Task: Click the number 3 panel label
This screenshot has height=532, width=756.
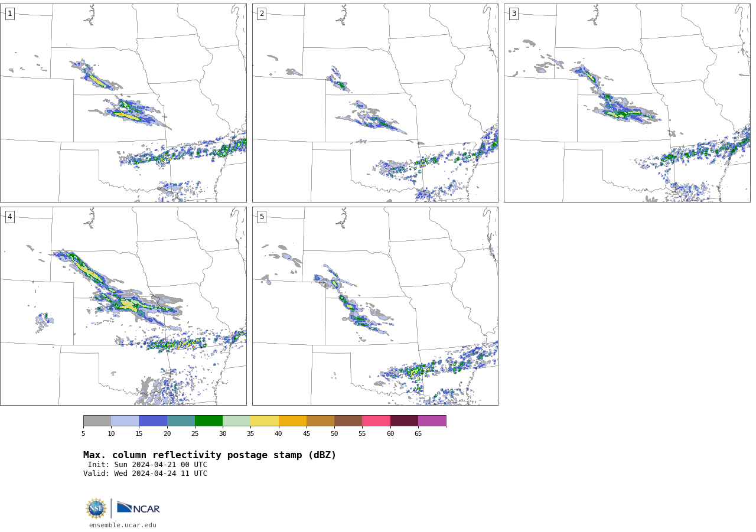Action: (513, 14)
